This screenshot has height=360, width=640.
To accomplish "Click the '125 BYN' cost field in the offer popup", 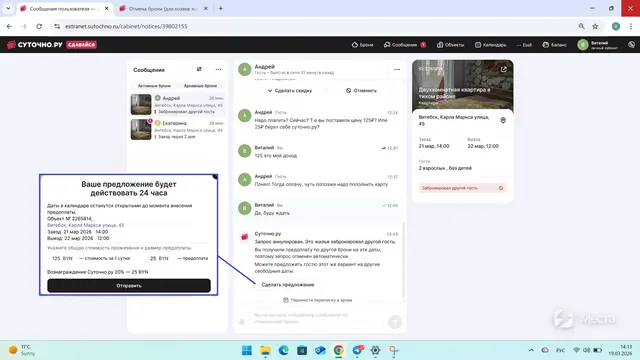I will click(62, 258).
